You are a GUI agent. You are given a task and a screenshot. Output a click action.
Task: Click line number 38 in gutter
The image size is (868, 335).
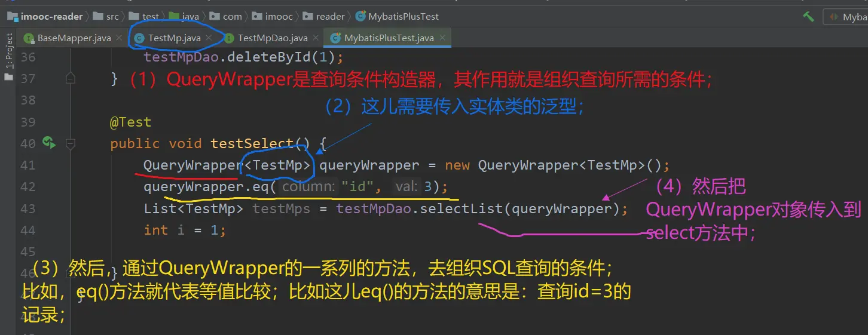(x=28, y=100)
